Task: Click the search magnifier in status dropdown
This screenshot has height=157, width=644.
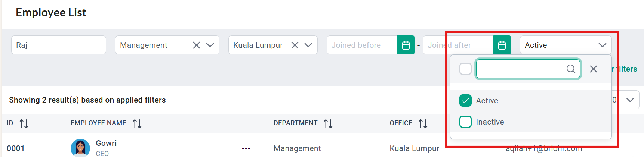Action: (571, 69)
